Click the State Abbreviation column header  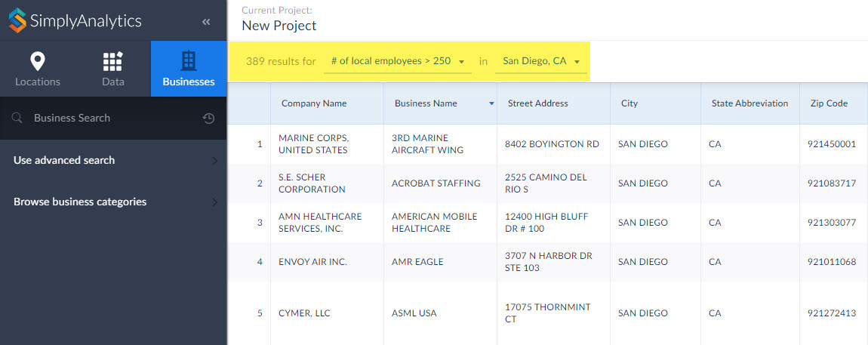[750, 103]
